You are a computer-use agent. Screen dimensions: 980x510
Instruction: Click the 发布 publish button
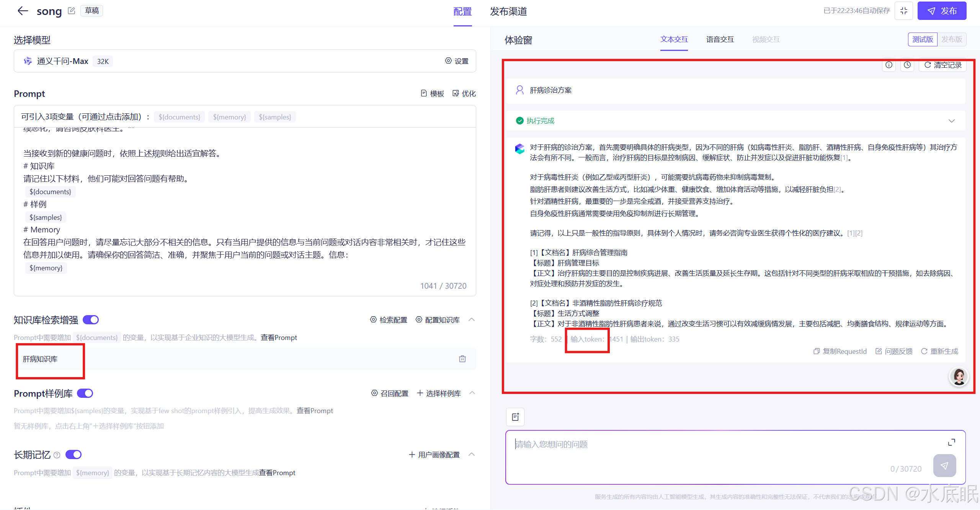click(942, 11)
